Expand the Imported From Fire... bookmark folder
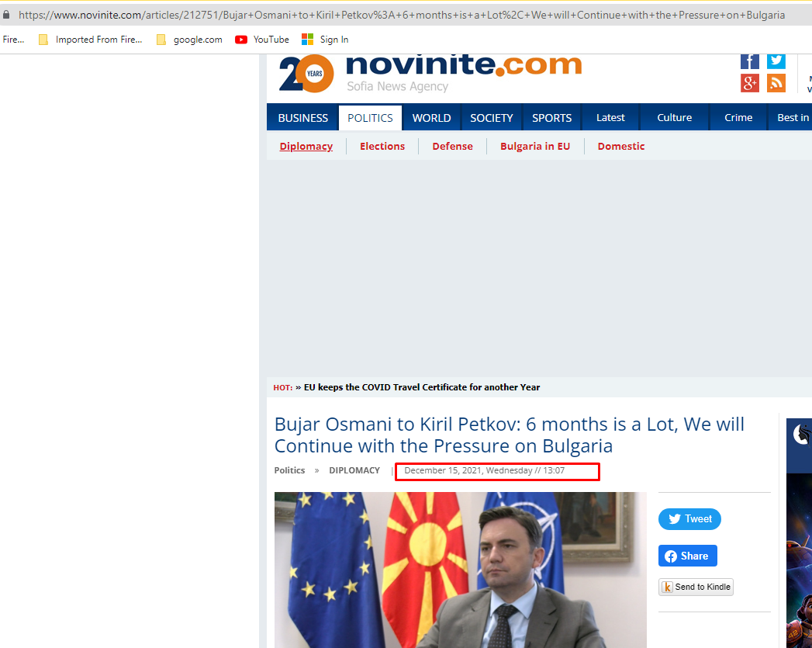This screenshot has width=812, height=648. [x=91, y=40]
